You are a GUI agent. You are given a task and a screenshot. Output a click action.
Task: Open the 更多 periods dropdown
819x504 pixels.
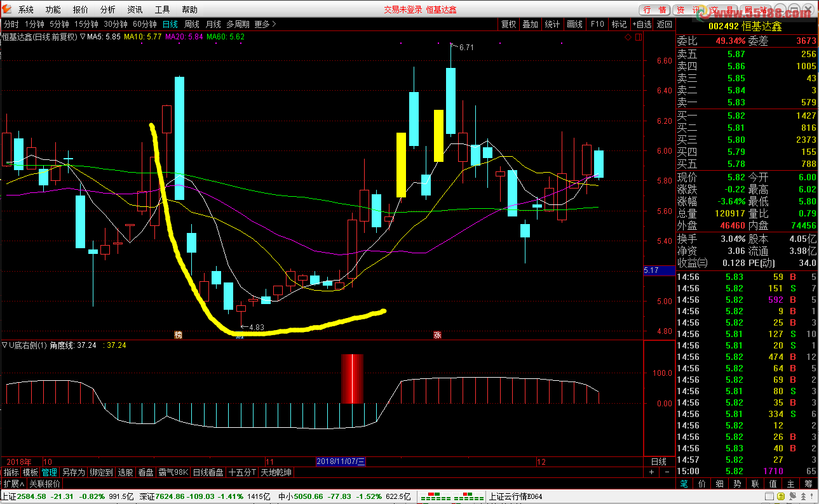(265, 24)
